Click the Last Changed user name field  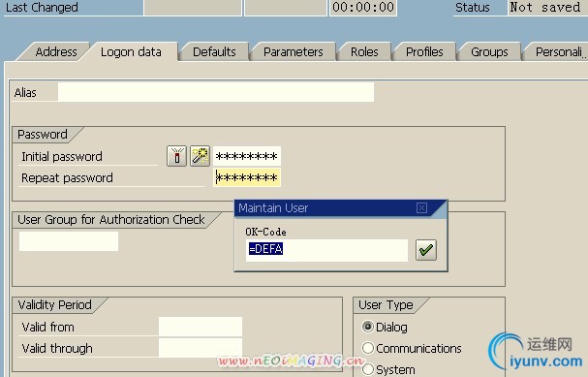(x=193, y=8)
